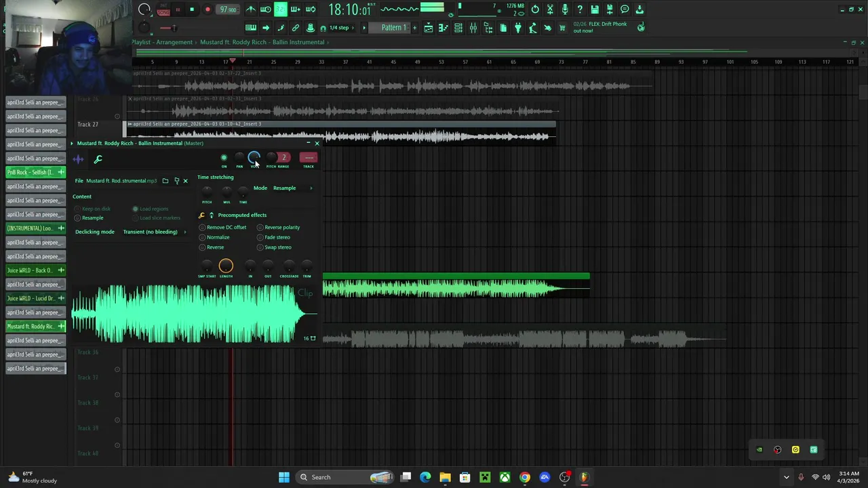
Task: Enable loop recording icon
Action: [311, 9]
